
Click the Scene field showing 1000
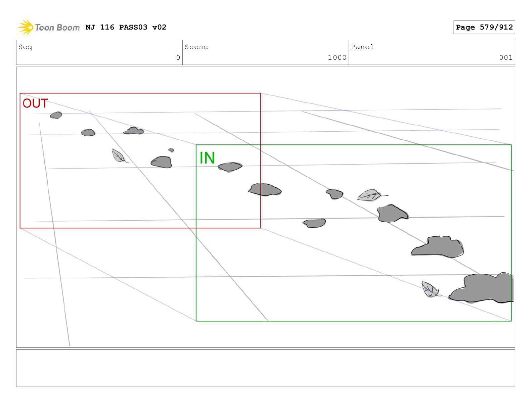pyautogui.click(x=265, y=52)
